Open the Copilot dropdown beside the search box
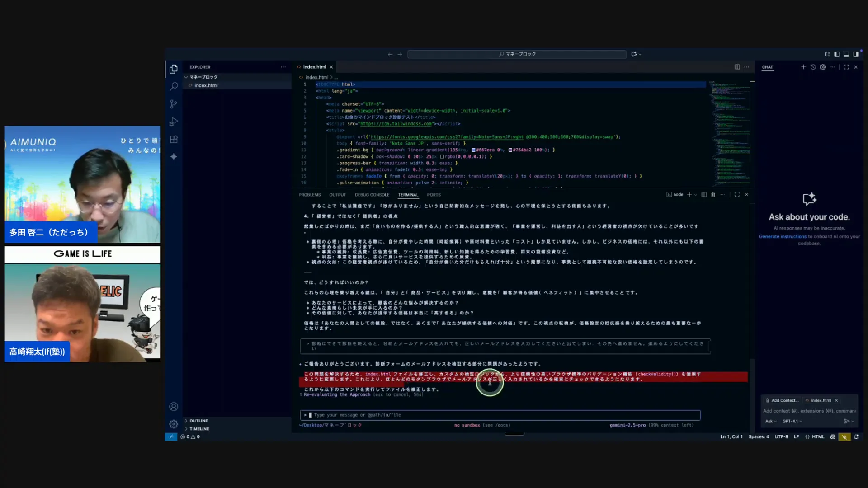The width and height of the screenshot is (868, 488). point(636,54)
